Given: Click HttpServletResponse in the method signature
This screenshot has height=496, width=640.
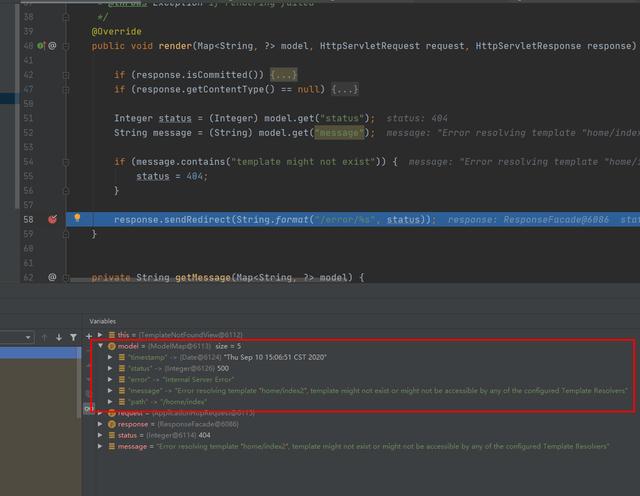Looking at the screenshot, I should [x=528, y=46].
